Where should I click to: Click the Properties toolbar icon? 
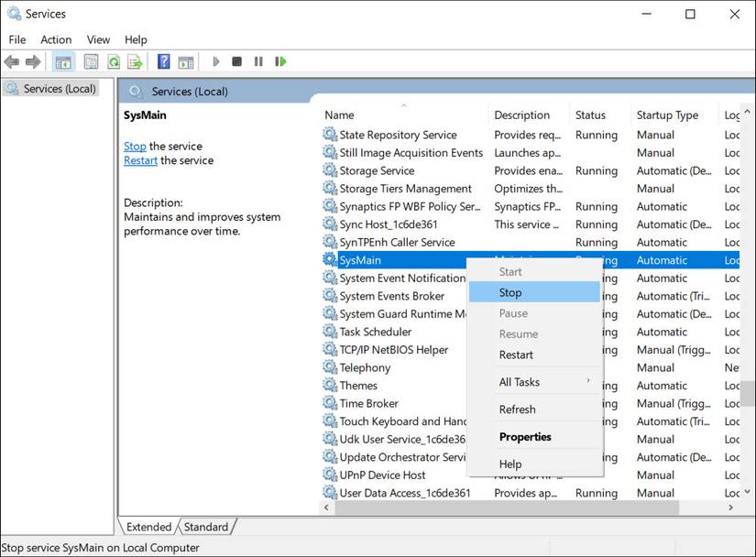91,61
